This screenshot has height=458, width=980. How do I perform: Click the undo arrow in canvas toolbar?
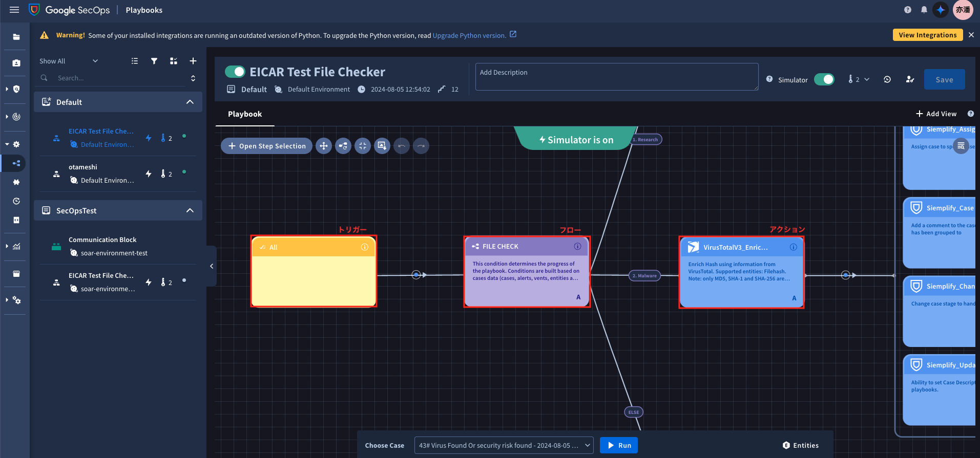point(402,146)
